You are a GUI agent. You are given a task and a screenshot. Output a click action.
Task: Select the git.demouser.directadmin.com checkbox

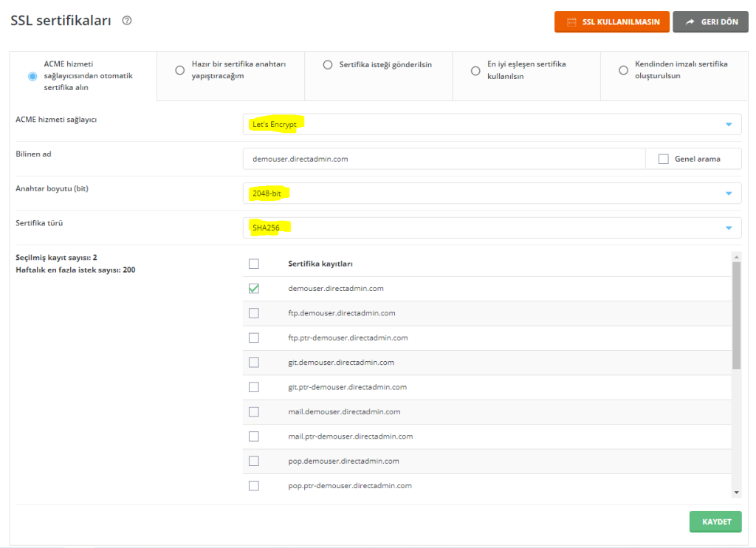pyautogui.click(x=254, y=362)
